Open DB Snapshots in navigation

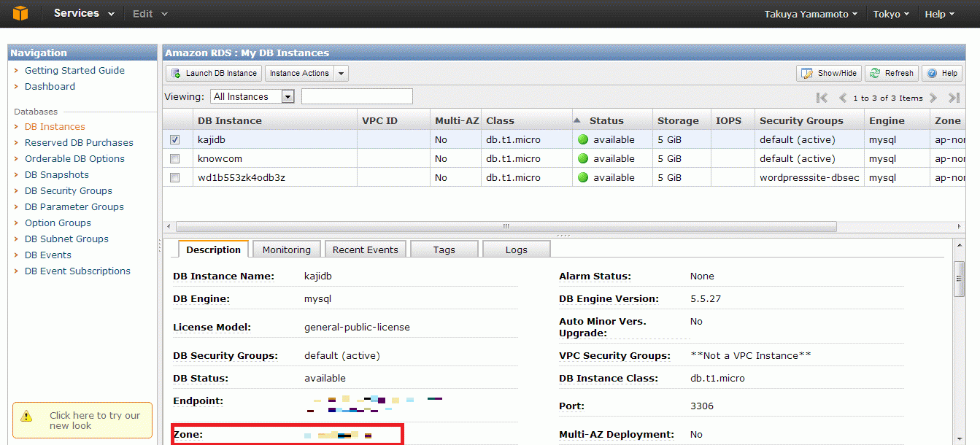pyautogui.click(x=57, y=174)
